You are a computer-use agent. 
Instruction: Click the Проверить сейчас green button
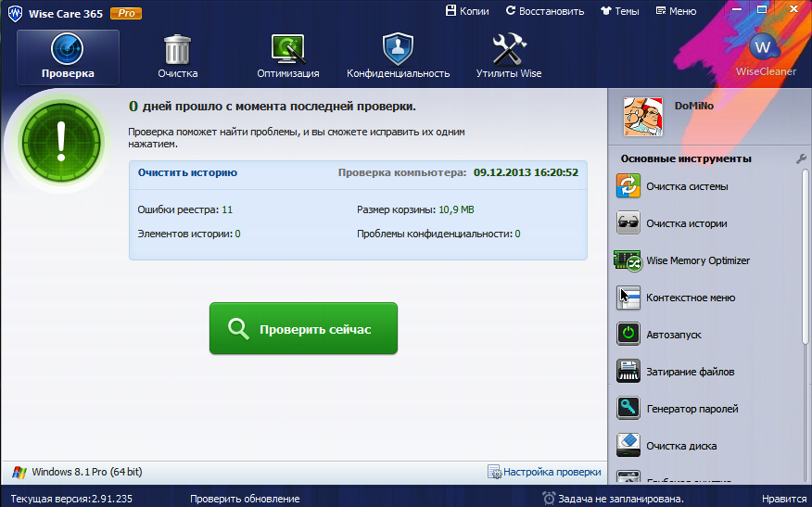(303, 328)
